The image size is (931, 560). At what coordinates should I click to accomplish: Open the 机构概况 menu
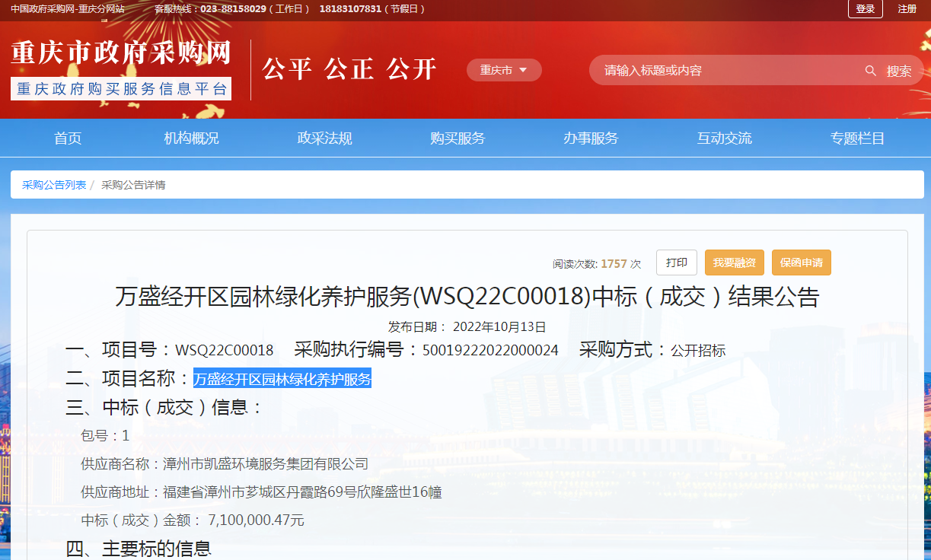pos(191,138)
